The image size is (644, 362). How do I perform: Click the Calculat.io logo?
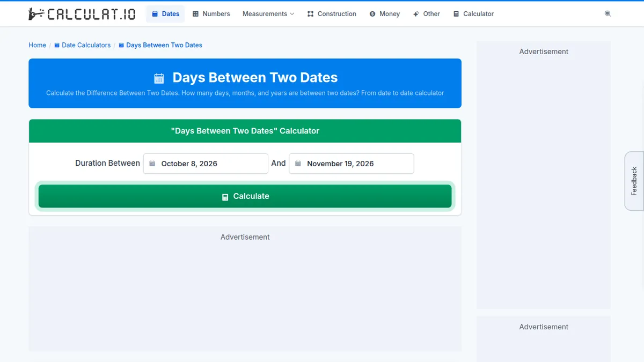click(82, 14)
